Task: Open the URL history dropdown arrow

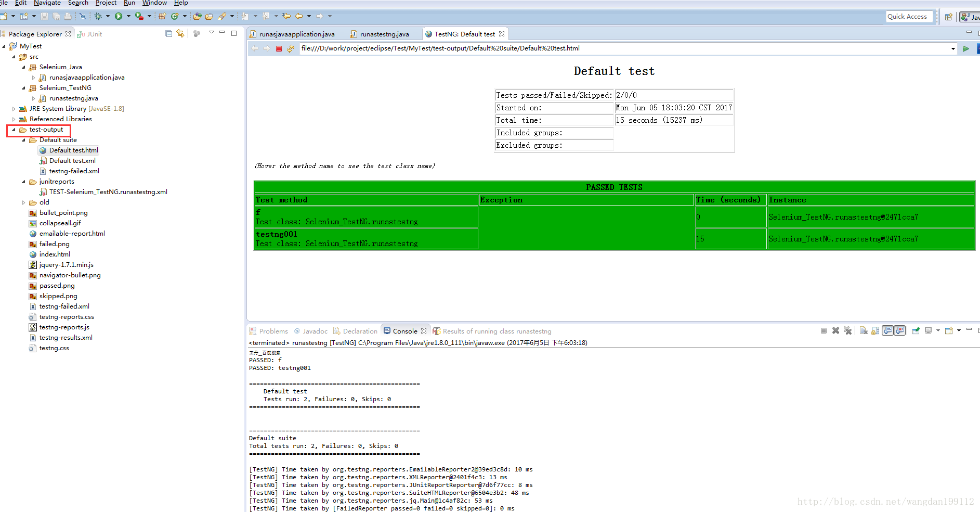Action: click(x=953, y=49)
